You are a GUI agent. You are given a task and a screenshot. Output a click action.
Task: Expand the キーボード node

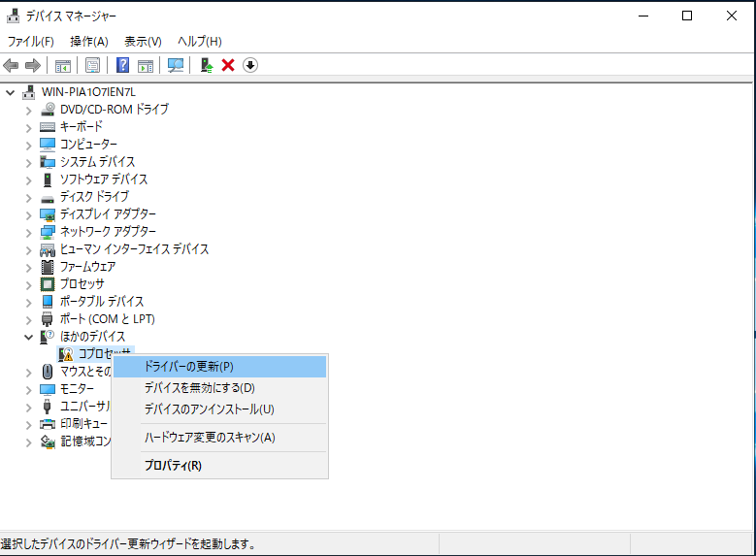point(28,128)
